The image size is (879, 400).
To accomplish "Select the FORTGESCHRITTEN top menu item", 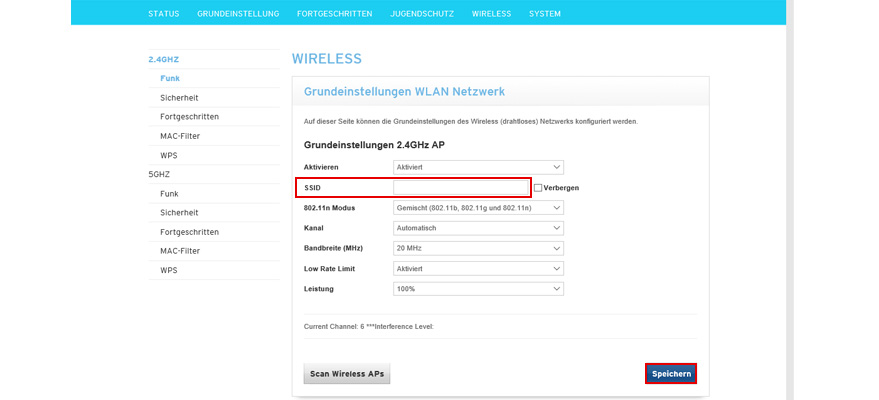I will coord(334,14).
